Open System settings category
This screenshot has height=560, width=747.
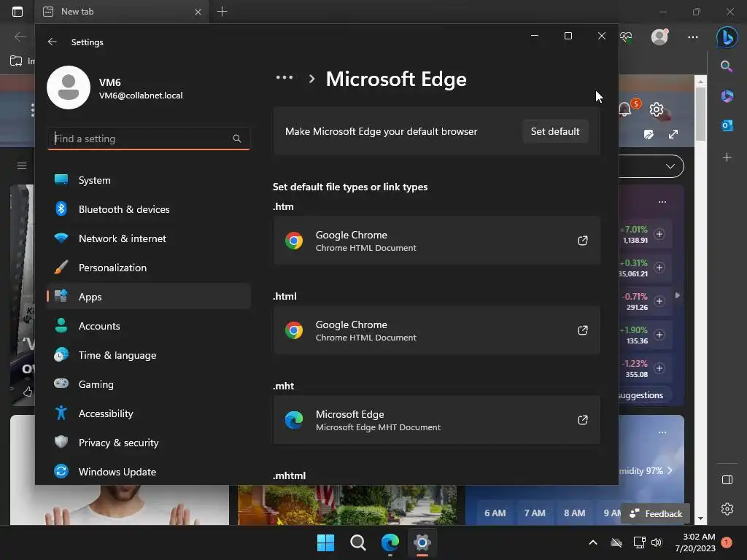click(x=149, y=180)
